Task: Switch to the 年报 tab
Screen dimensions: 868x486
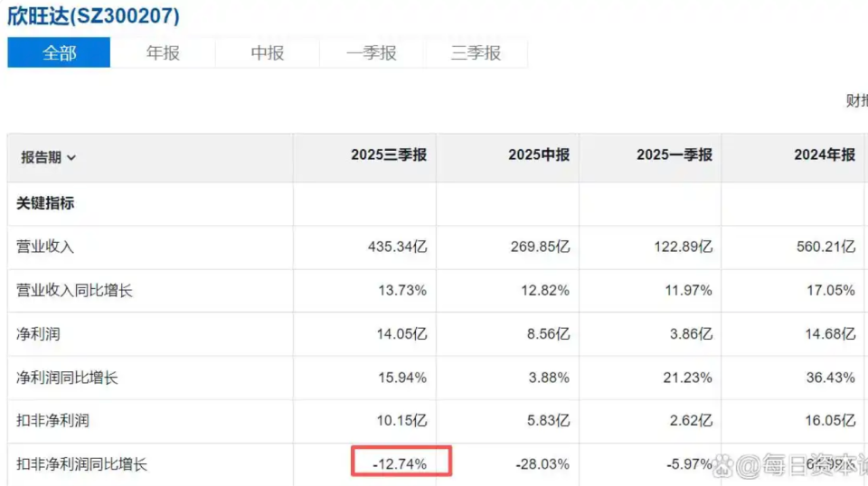Action: (x=163, y=52)
